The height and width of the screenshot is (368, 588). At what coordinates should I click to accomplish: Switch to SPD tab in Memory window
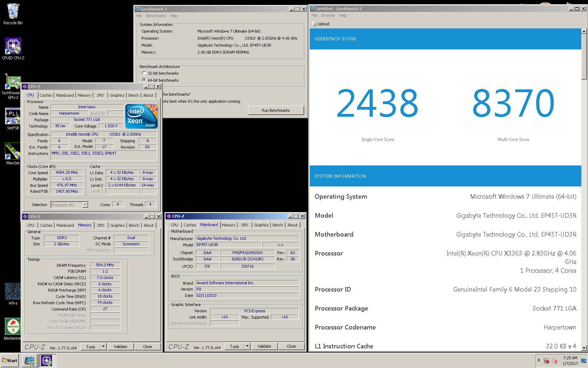pyautogui.click(x=101, y=225)
